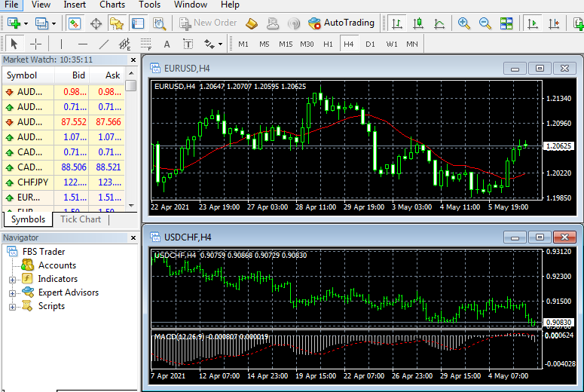
Task: Enable chart auto scroll icon
Action: point(533,23)
